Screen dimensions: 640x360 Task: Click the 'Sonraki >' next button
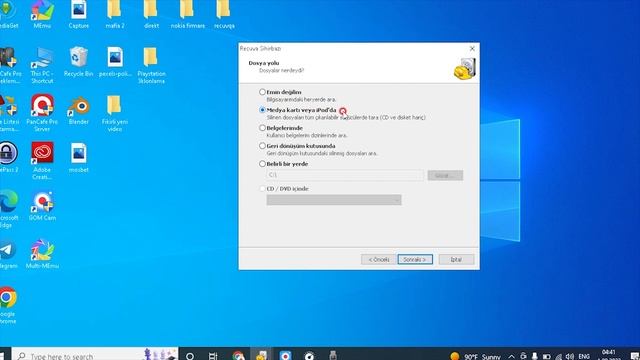(x=415, y=259)
